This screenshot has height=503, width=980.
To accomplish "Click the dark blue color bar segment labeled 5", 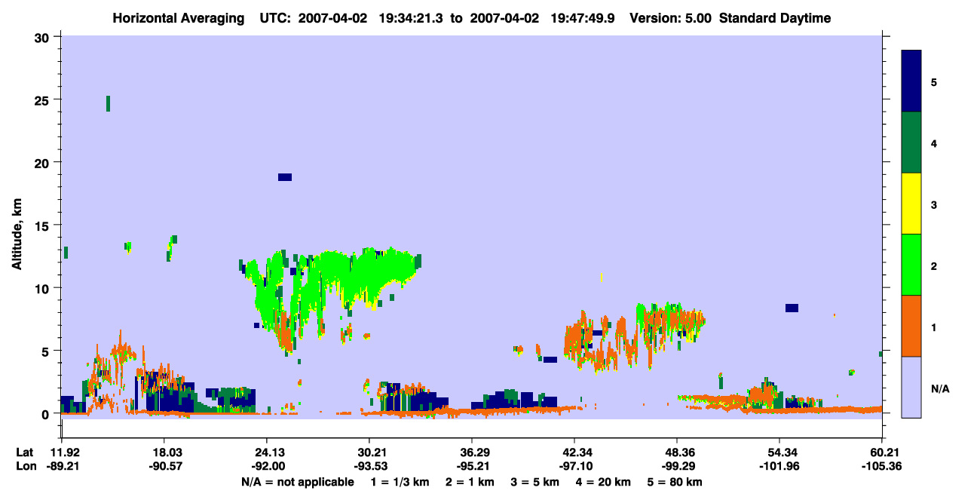I will coord(911,81).
